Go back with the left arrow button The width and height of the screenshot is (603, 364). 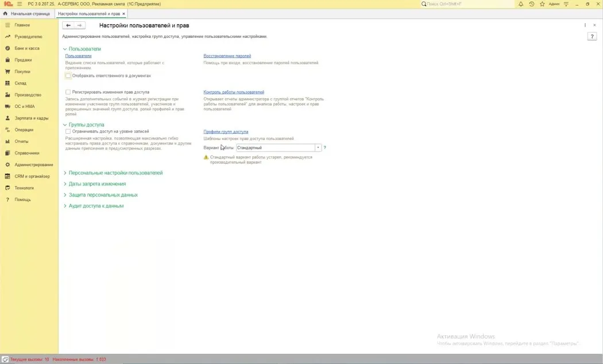(68, 25)
